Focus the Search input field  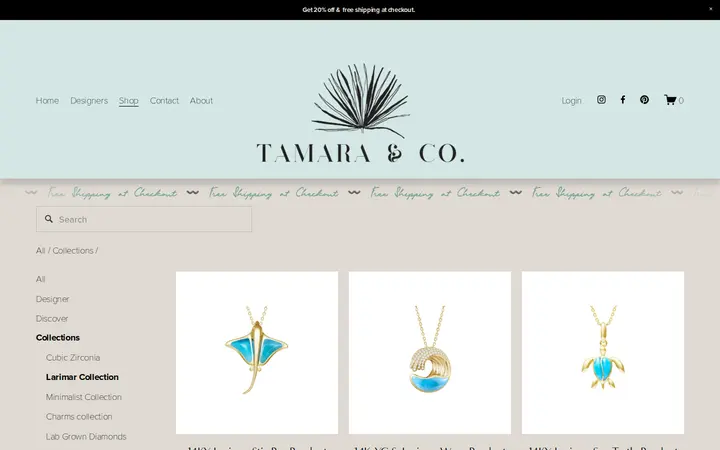click(x=144, y=219)
